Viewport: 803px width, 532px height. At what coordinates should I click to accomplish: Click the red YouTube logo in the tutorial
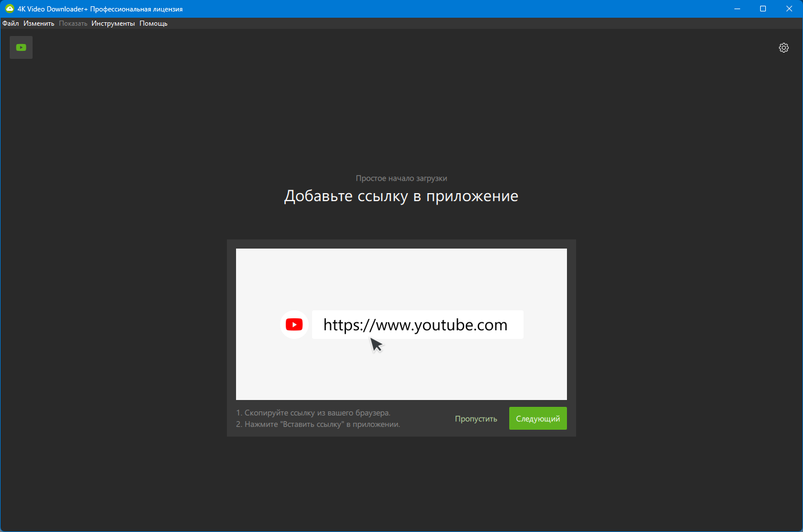click(294, 325)
